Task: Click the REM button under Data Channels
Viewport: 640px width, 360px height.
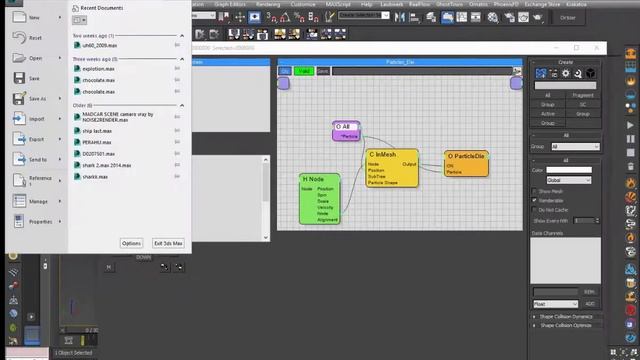Action: (589, 292)
